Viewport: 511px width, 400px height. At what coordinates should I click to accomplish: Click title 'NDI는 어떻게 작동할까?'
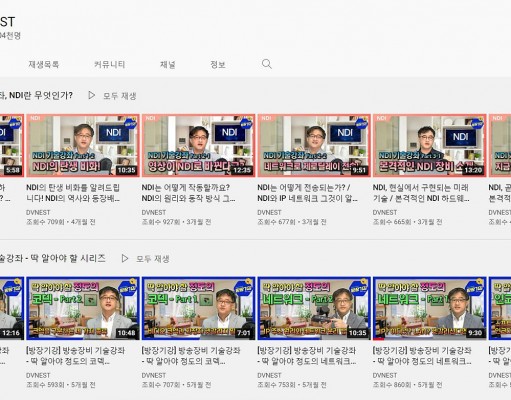(x=189, y=193)
